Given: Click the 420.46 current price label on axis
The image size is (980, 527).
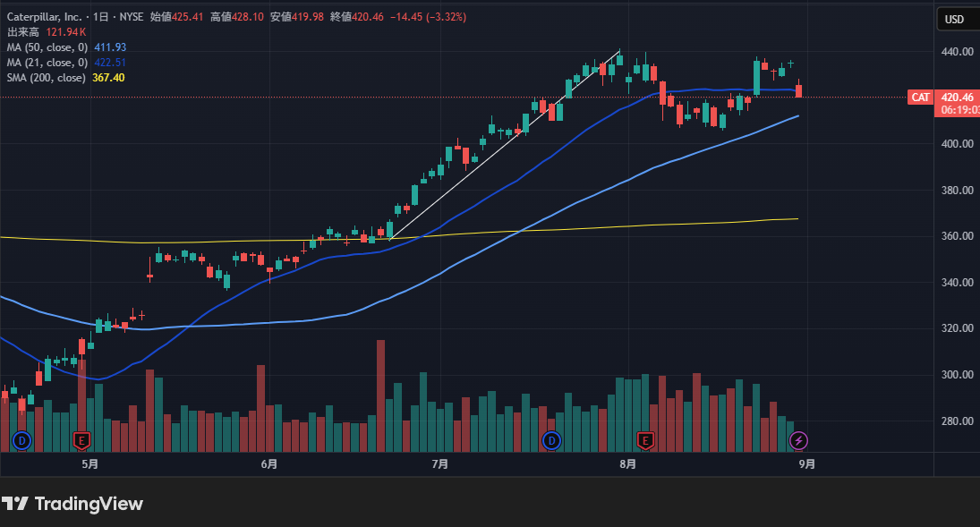Looking at the screenshot, I should coord(958,97).
